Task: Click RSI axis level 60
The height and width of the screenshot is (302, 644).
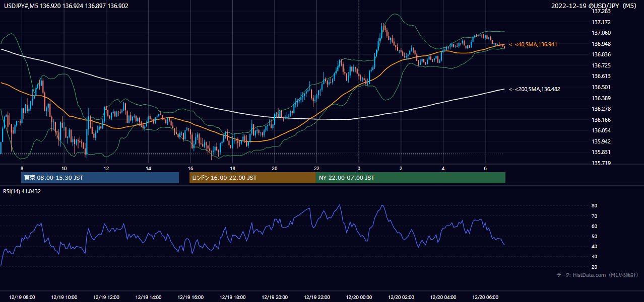Action: 594,226
